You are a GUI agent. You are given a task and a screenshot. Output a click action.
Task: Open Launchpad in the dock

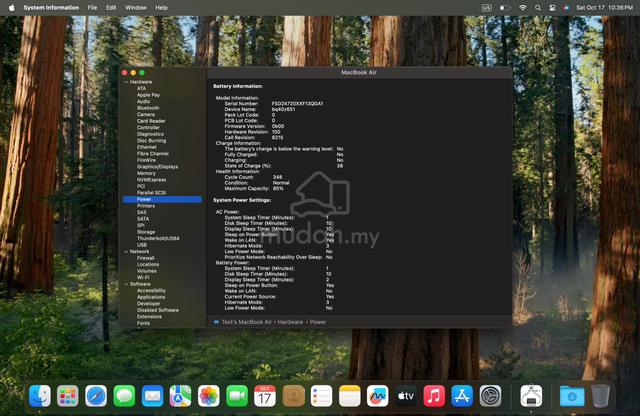[68, 396]
